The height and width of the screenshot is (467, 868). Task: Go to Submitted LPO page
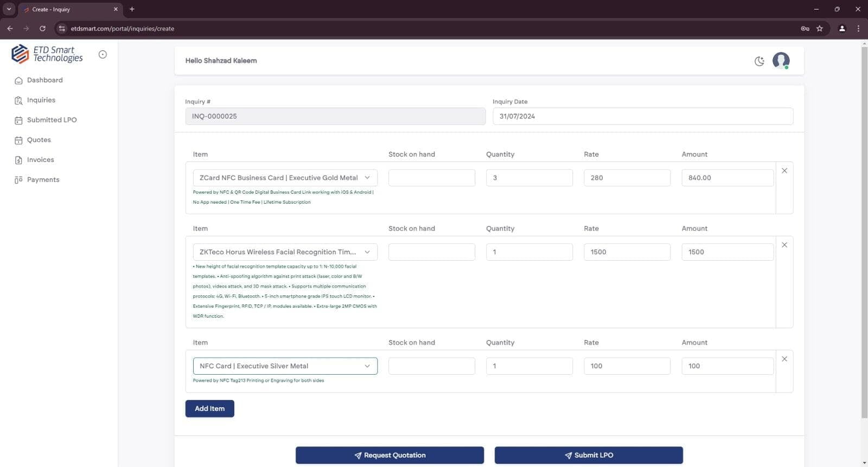click(46, 120)
